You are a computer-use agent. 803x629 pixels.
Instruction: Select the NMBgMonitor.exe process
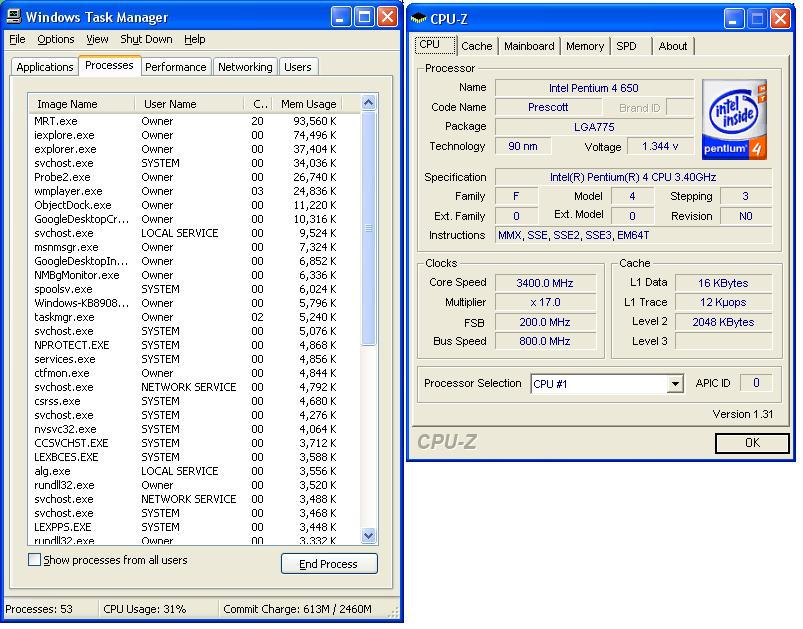(186, 275)
